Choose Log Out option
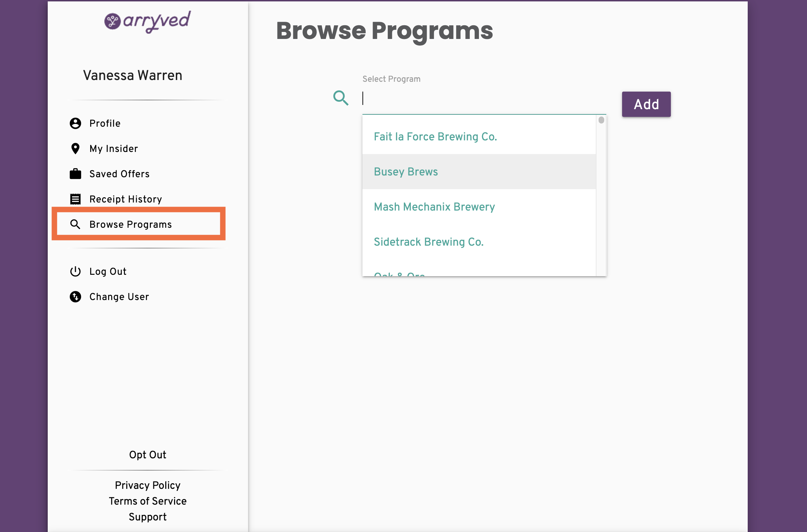The width and height of the screenshot is (807, 532). (x=108, y=272)
